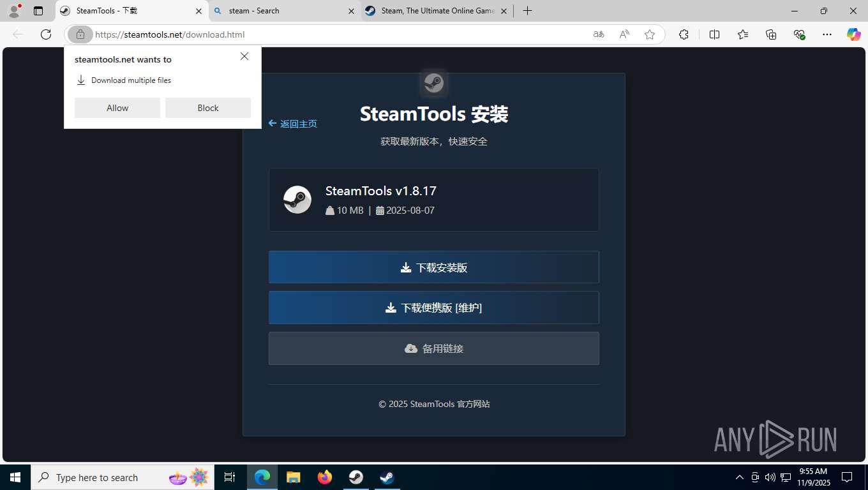The image size is (868, 490).
Task: Click the SteamTools v1.8.17 logo icon
Action: [x=297, y=200]
